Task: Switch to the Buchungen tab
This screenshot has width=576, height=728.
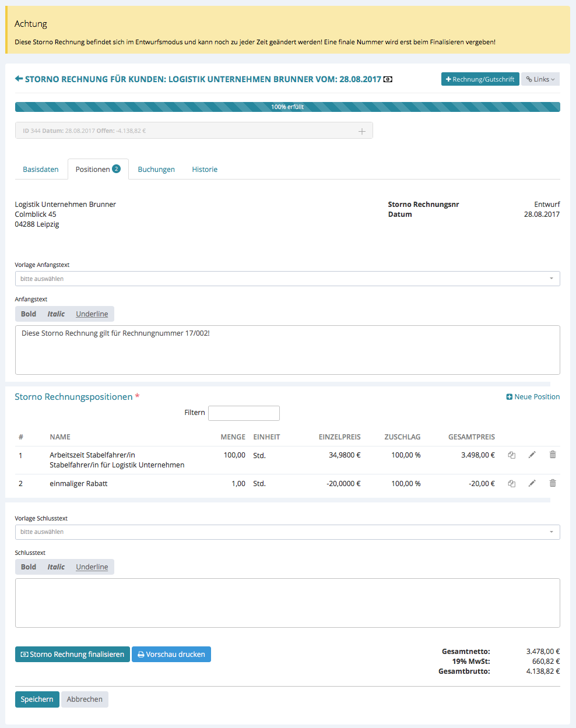Action: pyautogui.click(x=156, y=170)
